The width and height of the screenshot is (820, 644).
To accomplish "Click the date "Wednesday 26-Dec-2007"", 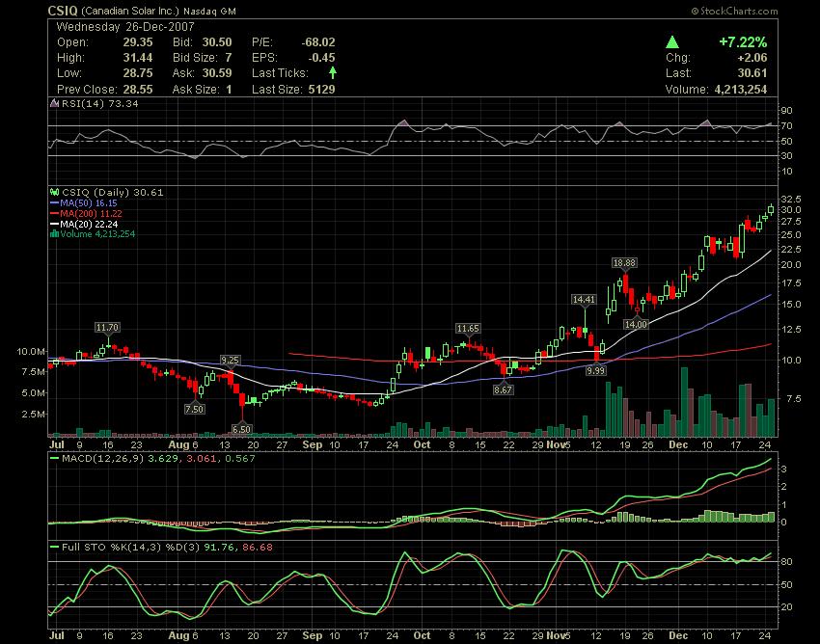I will click(x=125, y=27).
